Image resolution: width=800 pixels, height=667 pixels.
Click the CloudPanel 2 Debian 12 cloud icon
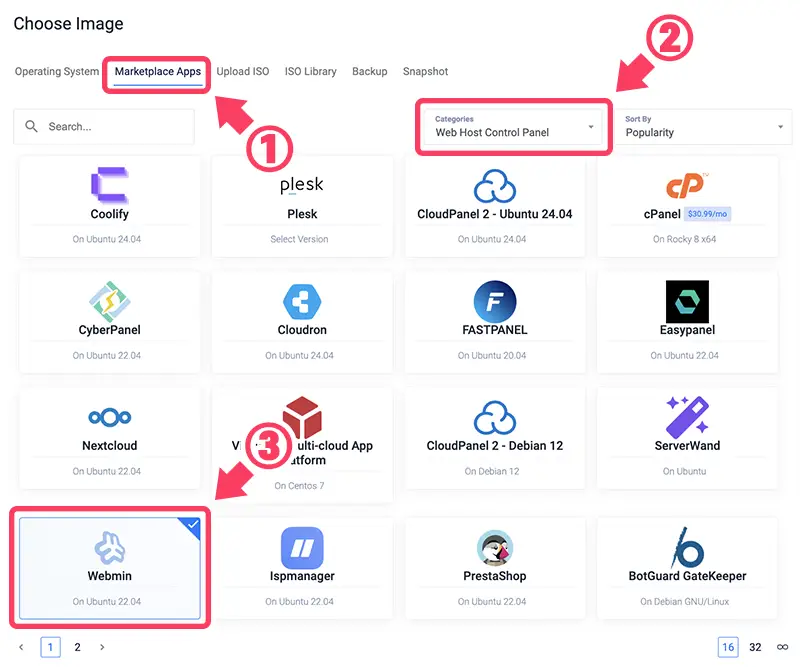tap(494, 417)
